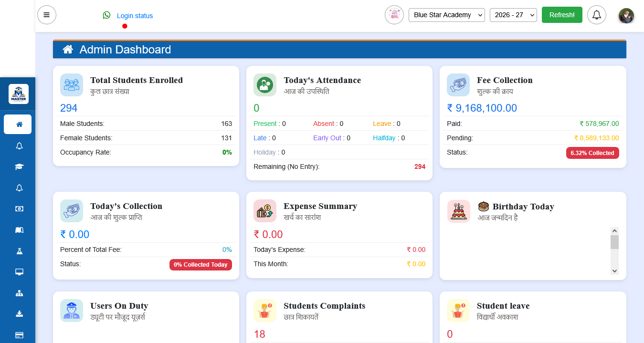Click the Admin Dashboard heading text
Image resolution: width=644 pixels, height=343 pixels.
click(125, 50)
